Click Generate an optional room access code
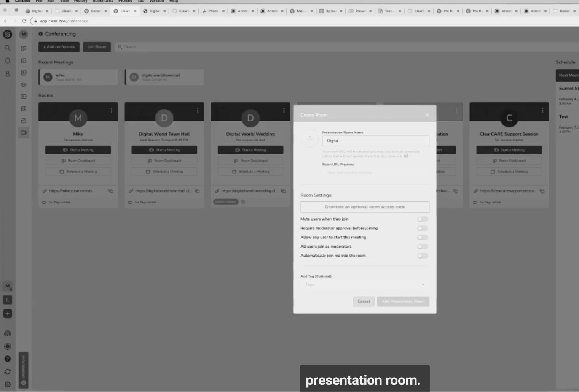The width and height of the screenshot is (579, 392). coord(365,207)
